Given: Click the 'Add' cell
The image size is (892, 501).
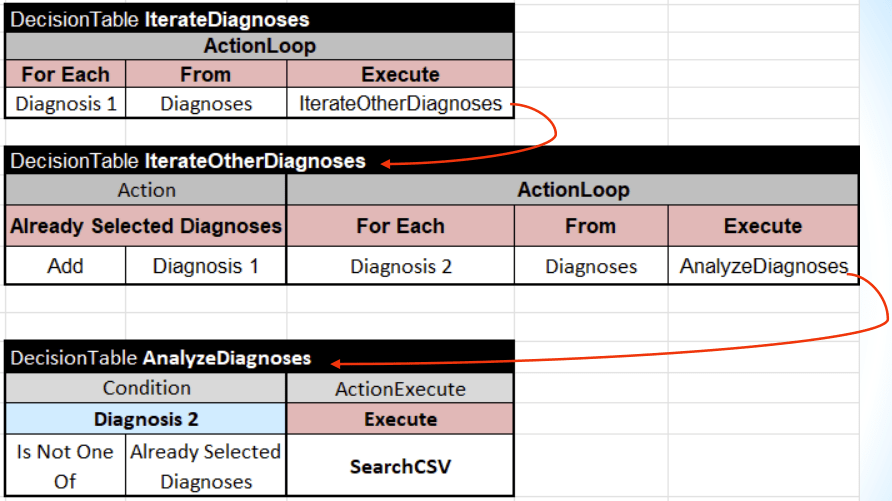Looking at the screenshot, I should point(65,266).
